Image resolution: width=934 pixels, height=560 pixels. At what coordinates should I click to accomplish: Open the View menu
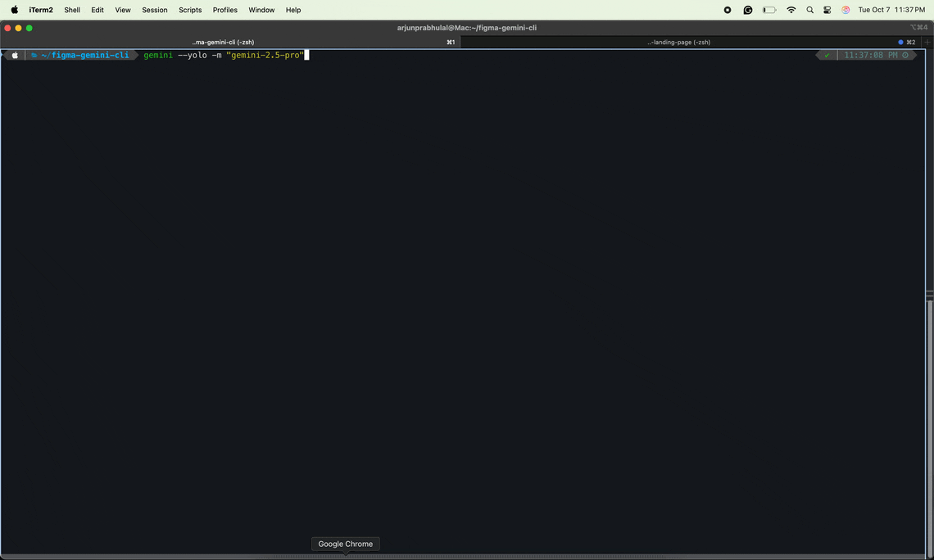pyautogui.click(x=123, y=10)
